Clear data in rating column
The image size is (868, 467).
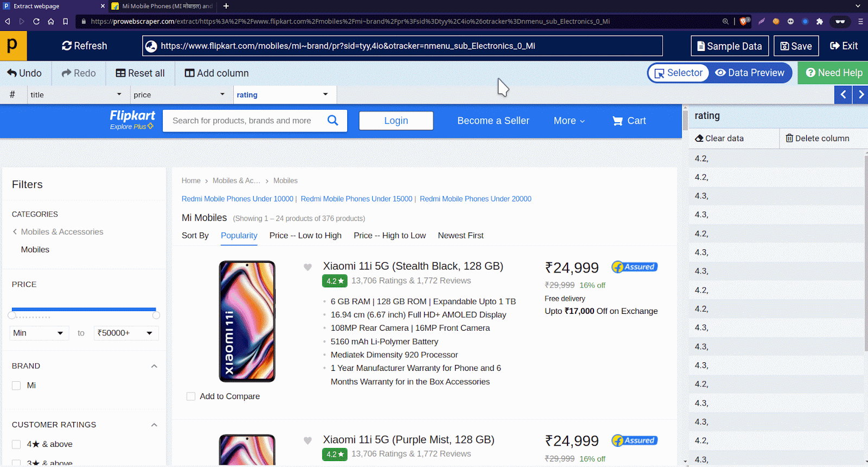719,138
